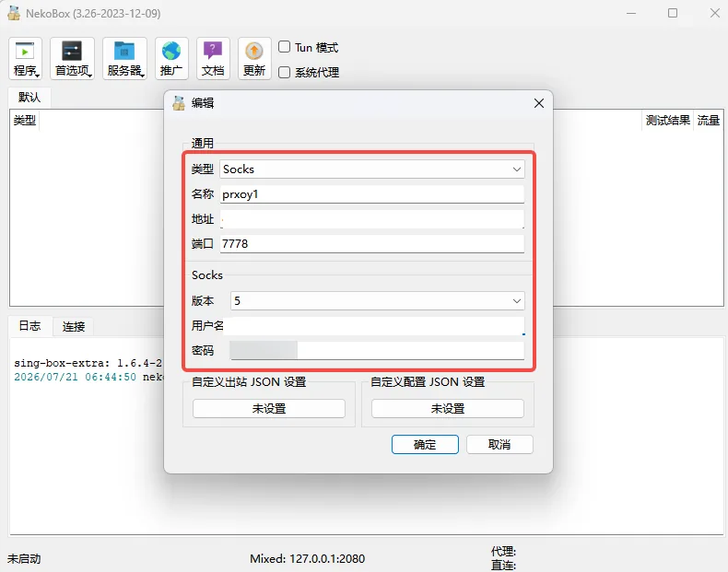Click the 更新 update toolbar icon
The width and height of the screenshot is (728, 572).
click(254, 58)
